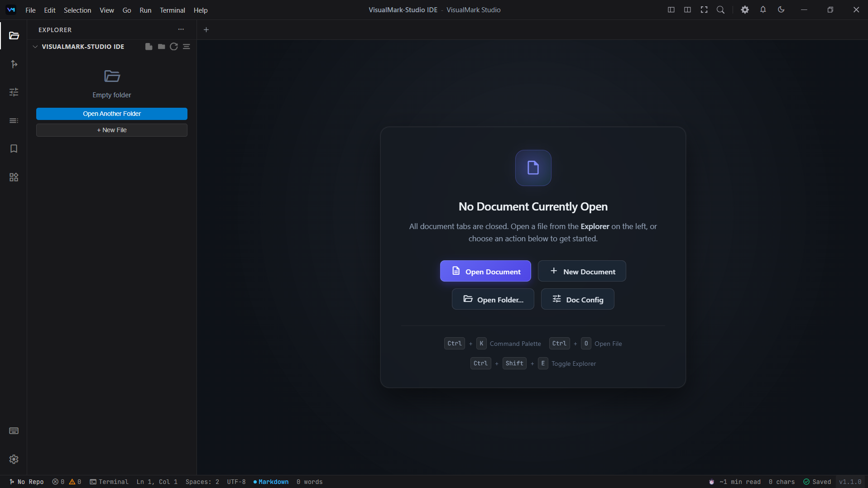The height and width of the screenshot is (488, 868).
Task: Collapse the VISUALMARK-STUDIO IDE folder section
Action: point(35,47)
